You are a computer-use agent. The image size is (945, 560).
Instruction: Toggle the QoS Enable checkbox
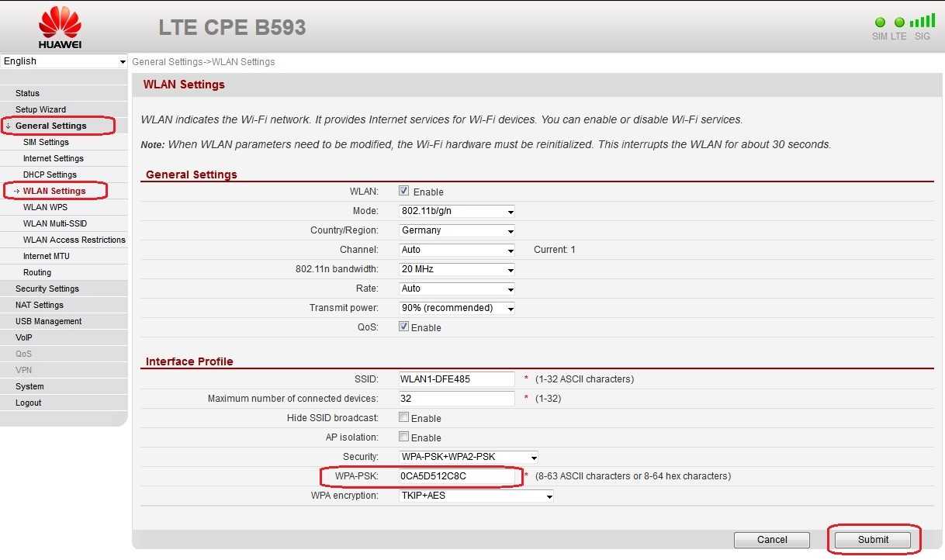[x=403, y=327]
